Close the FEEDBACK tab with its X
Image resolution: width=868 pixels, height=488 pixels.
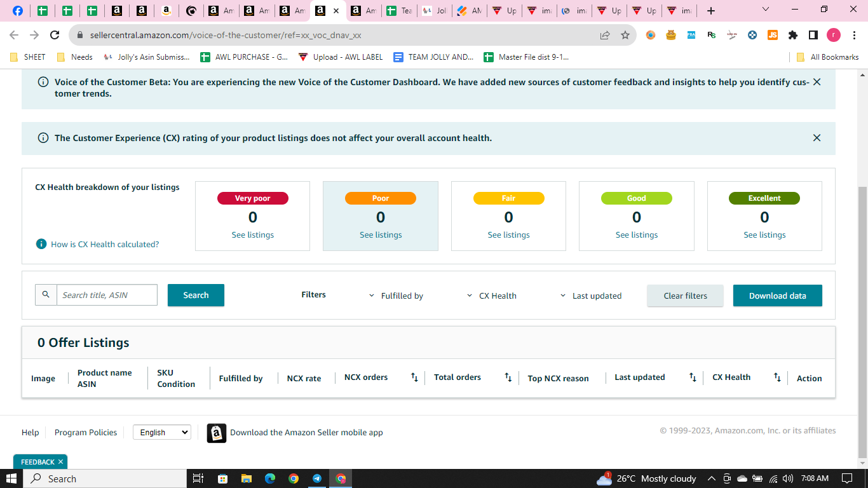[60, 462]
